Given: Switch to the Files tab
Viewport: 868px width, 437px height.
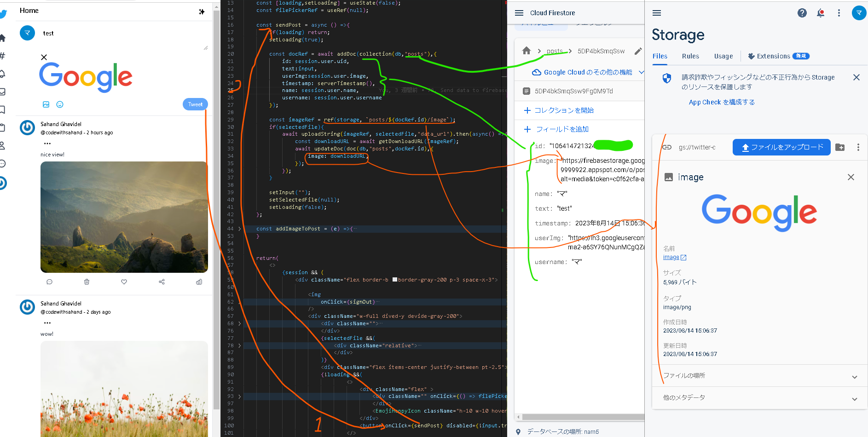Looking at the screenshot, I should pyautogui.click(x=660, y=56).
